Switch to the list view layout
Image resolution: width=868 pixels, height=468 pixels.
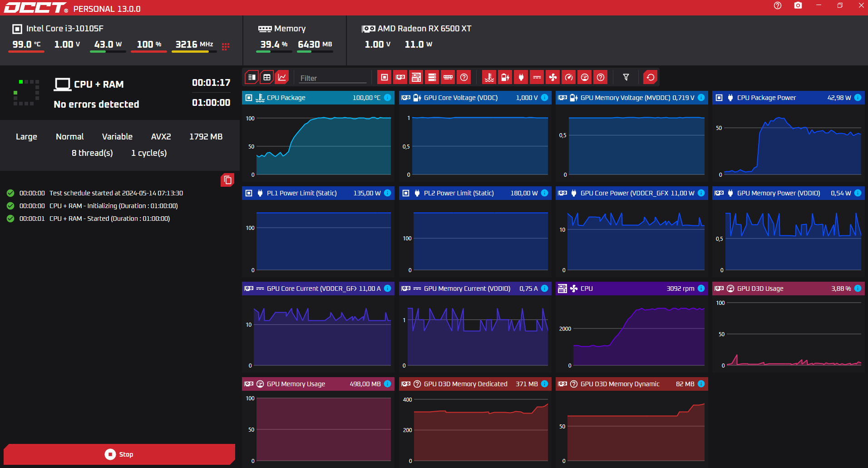pyautogui.click(x=252, y=77)
